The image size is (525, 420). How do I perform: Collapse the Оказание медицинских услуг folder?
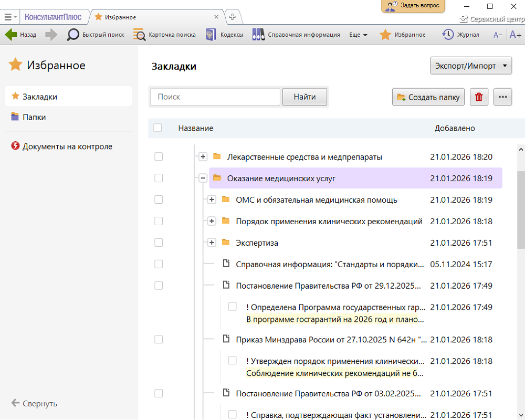[203, 178]
